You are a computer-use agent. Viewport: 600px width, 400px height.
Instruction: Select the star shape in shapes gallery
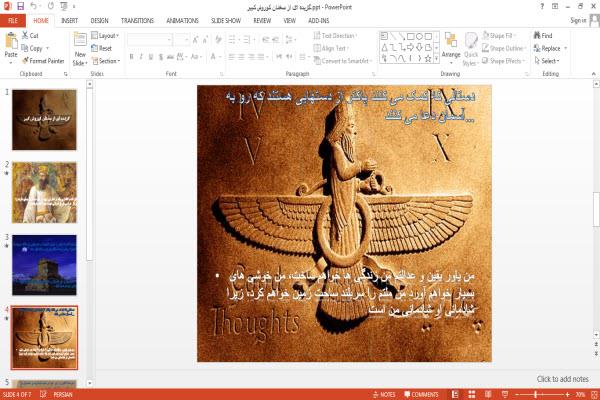[428, 59]
